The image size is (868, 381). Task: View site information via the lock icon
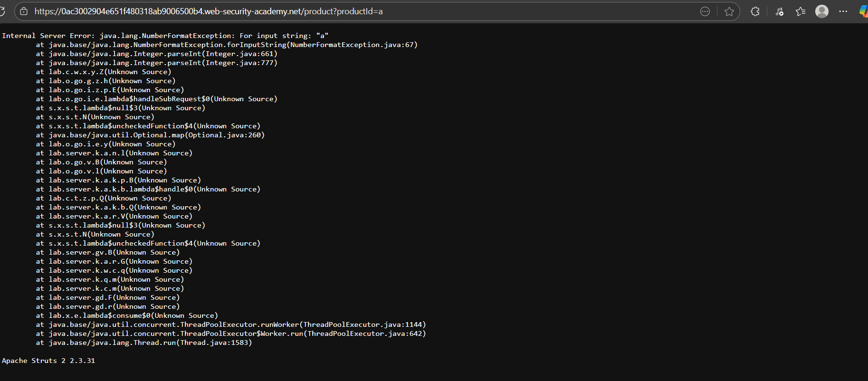tap(24, 11)
